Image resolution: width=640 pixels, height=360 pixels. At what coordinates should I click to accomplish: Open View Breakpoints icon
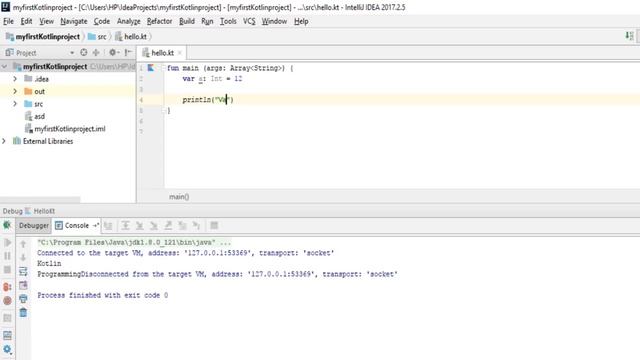coord(7,287)
